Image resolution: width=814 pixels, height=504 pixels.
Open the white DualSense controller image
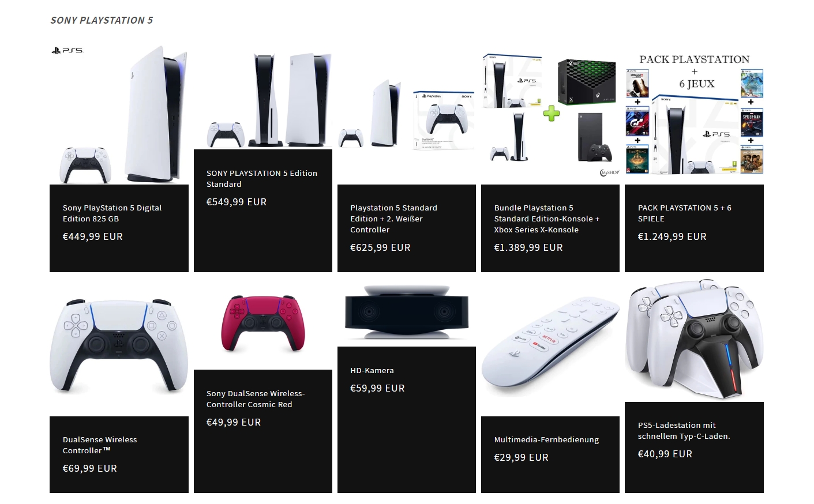coord(119,347)
